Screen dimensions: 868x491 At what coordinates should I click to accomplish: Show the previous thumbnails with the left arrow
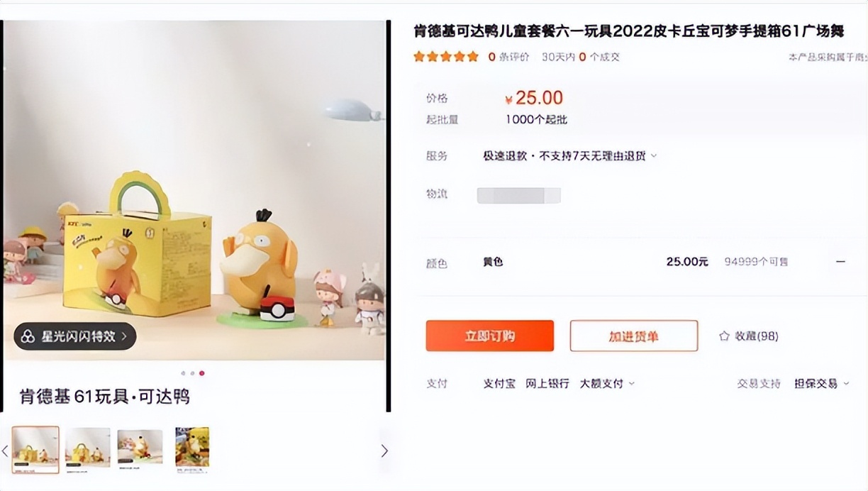[x=5, y=451]
